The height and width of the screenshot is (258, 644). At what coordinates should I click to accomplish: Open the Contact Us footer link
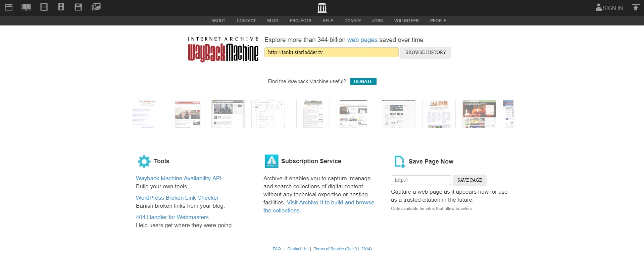pos(297,249)
